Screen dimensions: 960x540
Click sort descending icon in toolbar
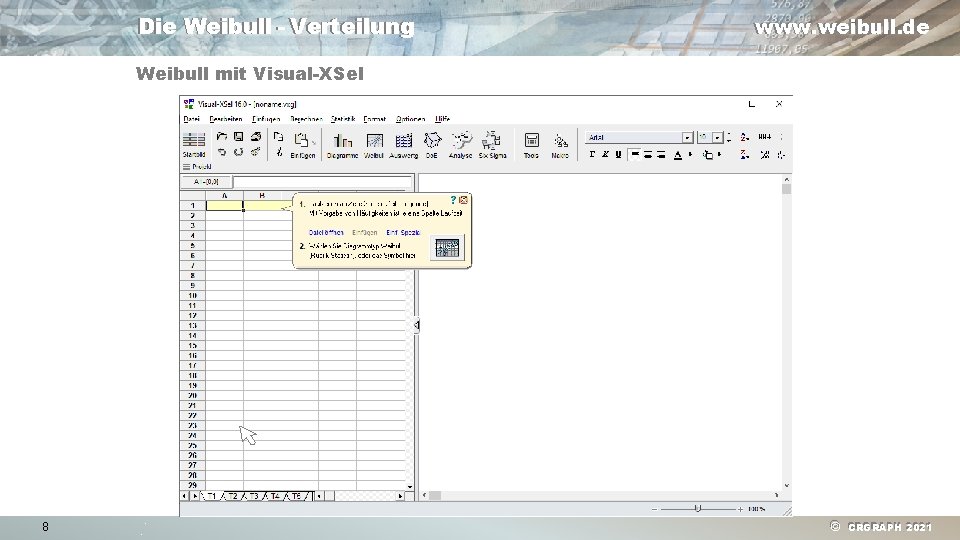tap(744, 155)
